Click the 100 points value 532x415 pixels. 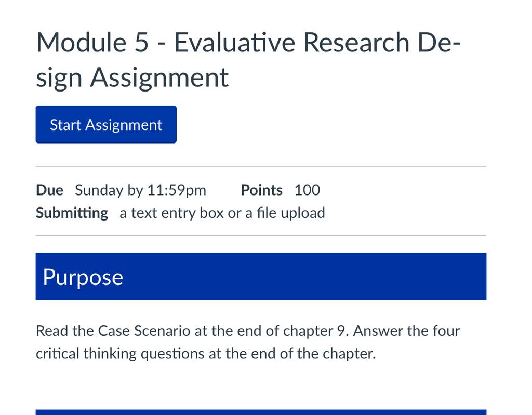(x=307, y=190)
